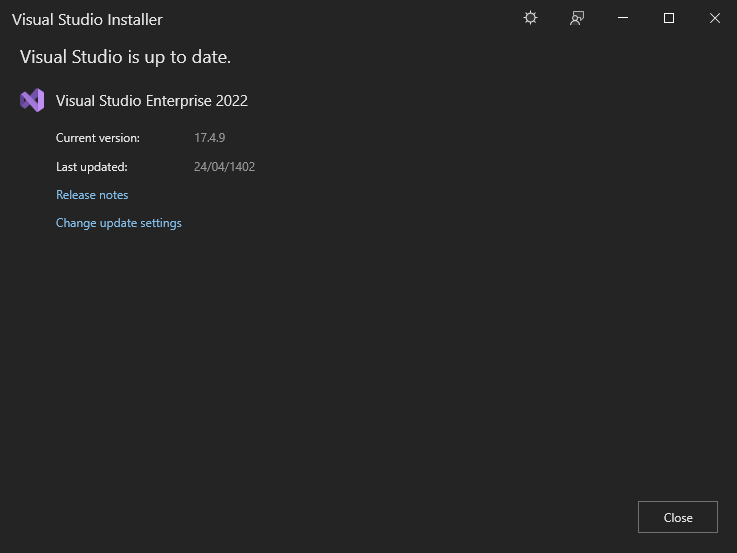737x553 pixels.
Task: Click the 17.4.9 version number
Action: click(210, 138)
